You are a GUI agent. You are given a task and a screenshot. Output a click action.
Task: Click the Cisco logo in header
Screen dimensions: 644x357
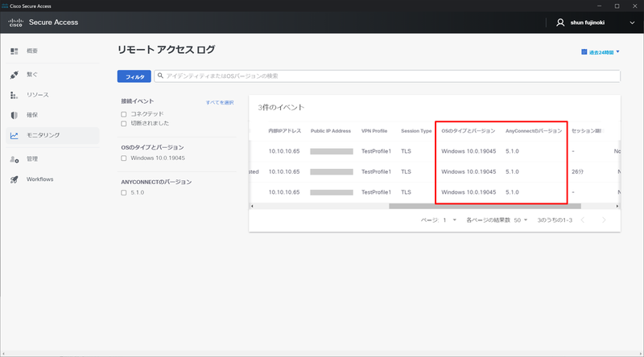click(x=15, y=23)
